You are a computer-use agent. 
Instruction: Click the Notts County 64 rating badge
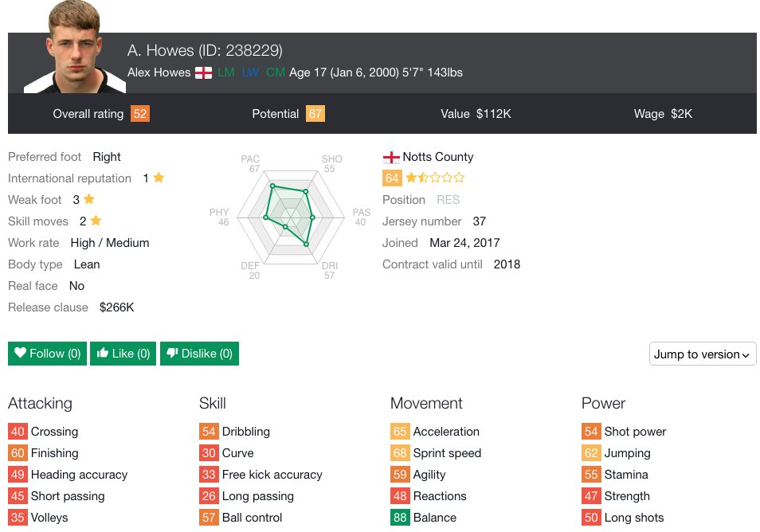[x=392, y=178]
